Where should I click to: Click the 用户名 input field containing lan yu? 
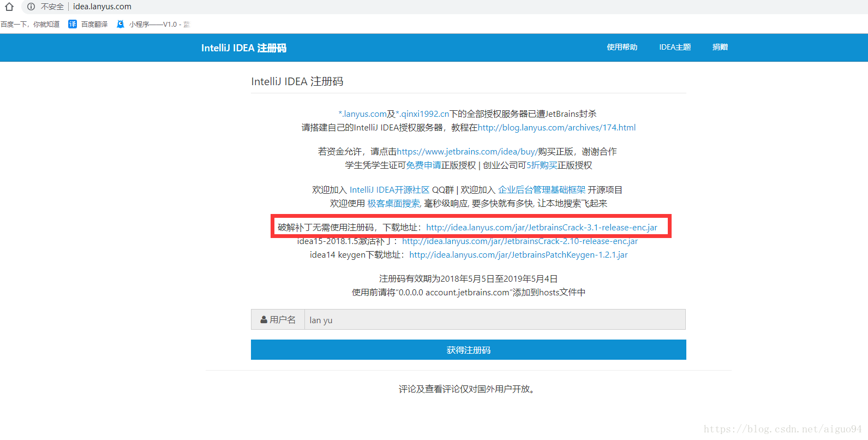click(495, 319)
